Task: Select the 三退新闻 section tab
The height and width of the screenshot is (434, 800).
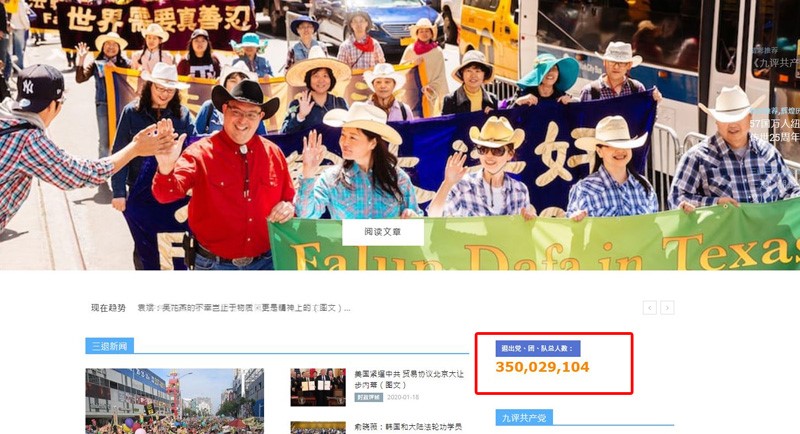Action: pyautogui.click(x=110, y=346)
